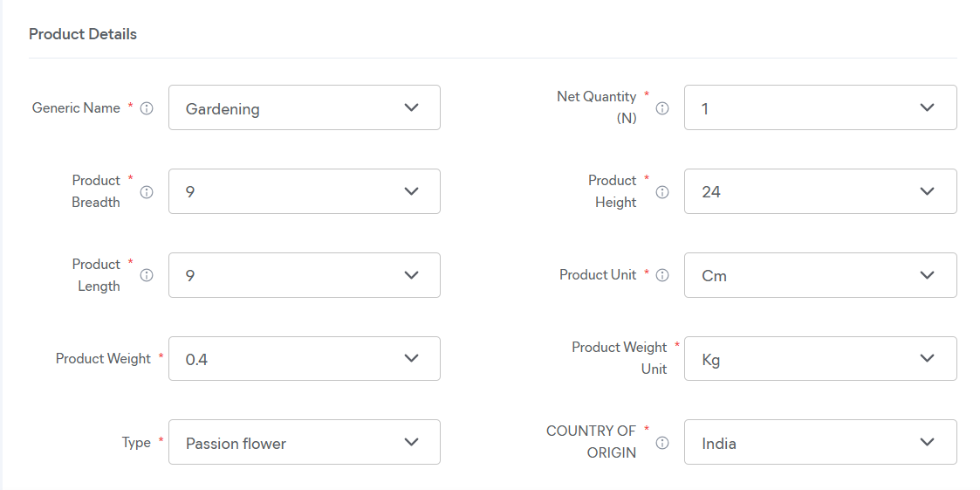Show info tooltip for Product Height
980x490 pixels.
tap(661, 191)
